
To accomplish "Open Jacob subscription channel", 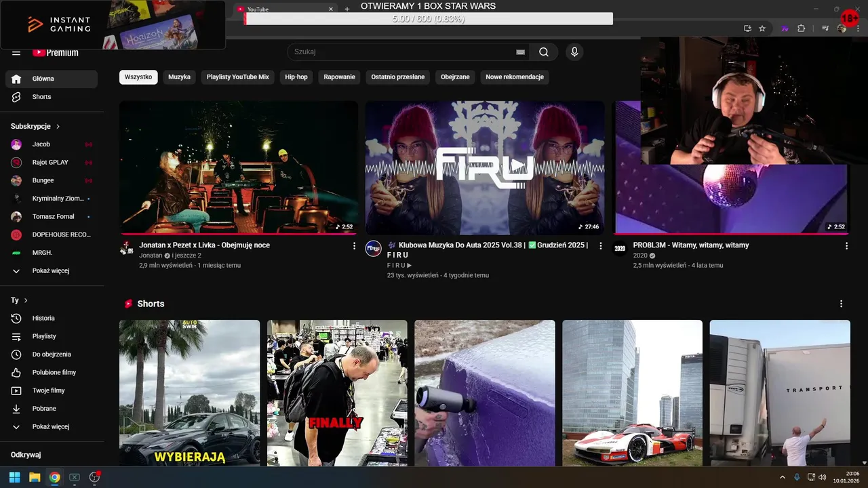I will tap(52, 144).
